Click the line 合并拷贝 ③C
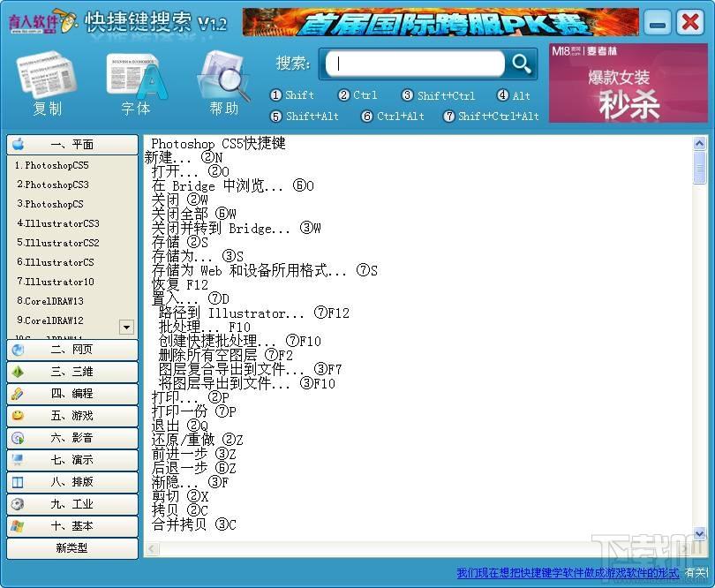Image resolution: width=715 pixels, height=588 pixels. click(x=194, y=524)
